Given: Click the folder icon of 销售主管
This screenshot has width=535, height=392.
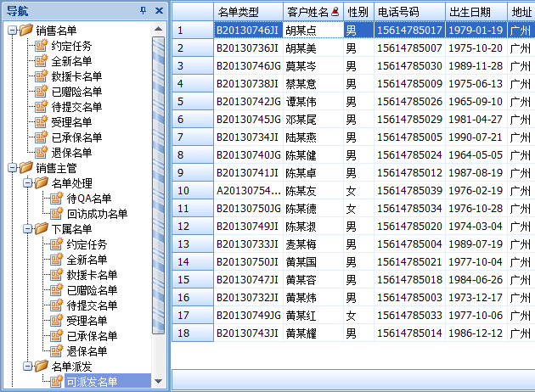Looking at the screenshot, I should pyautogui.click(x=26, y=168).
